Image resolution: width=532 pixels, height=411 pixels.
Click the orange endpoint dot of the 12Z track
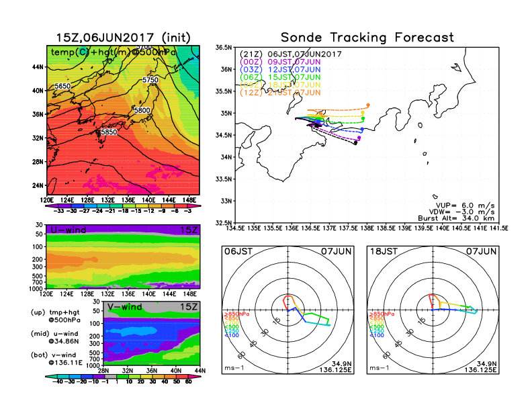point(369,105)
